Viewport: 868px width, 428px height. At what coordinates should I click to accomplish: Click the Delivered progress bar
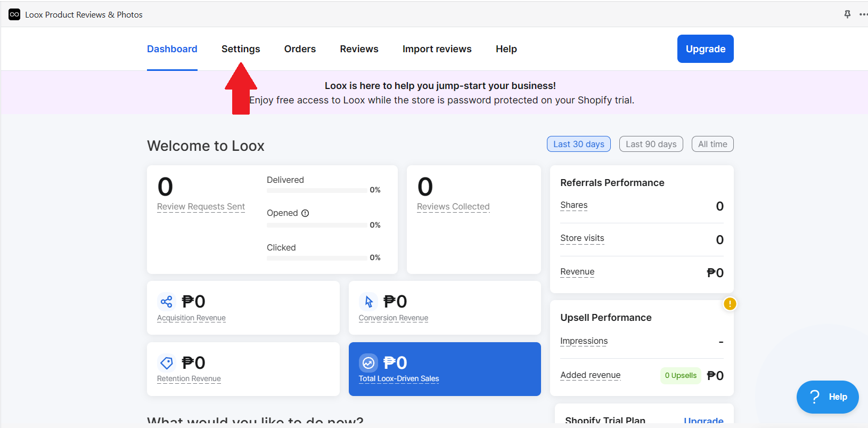[x=317, y=190]
